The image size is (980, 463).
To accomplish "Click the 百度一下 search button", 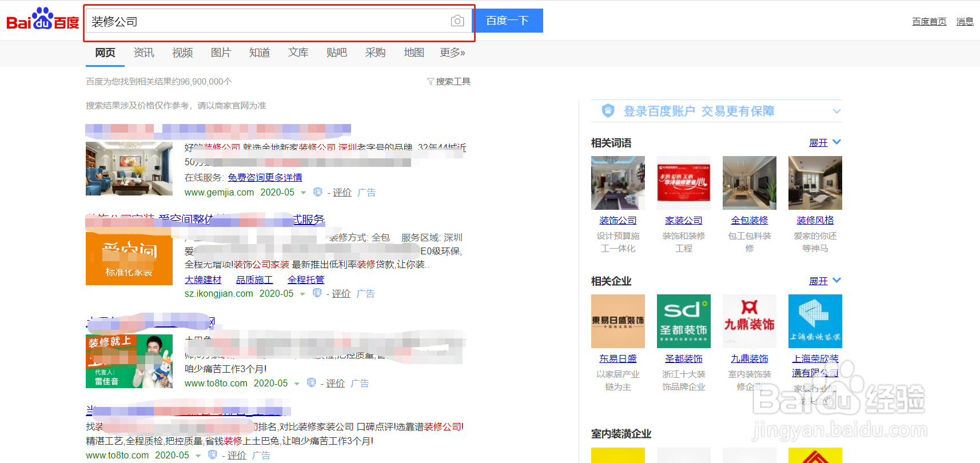I will coord(508,21).
